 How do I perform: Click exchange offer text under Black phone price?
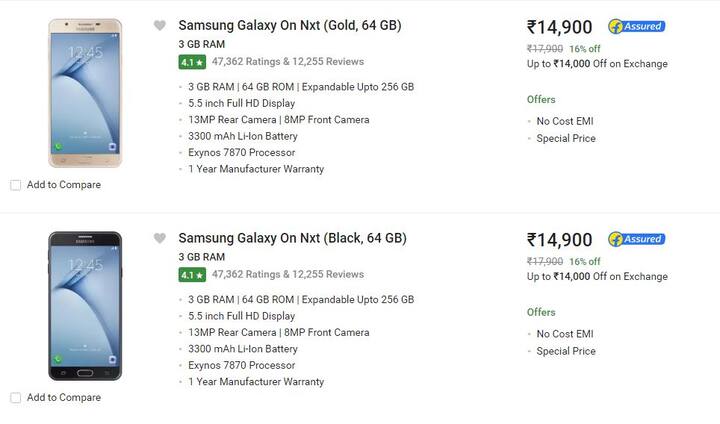[x=597, y=277]
